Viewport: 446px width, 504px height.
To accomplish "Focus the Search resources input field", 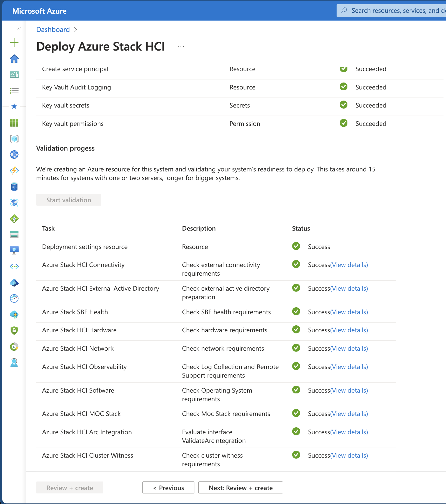I will point(391,11).
